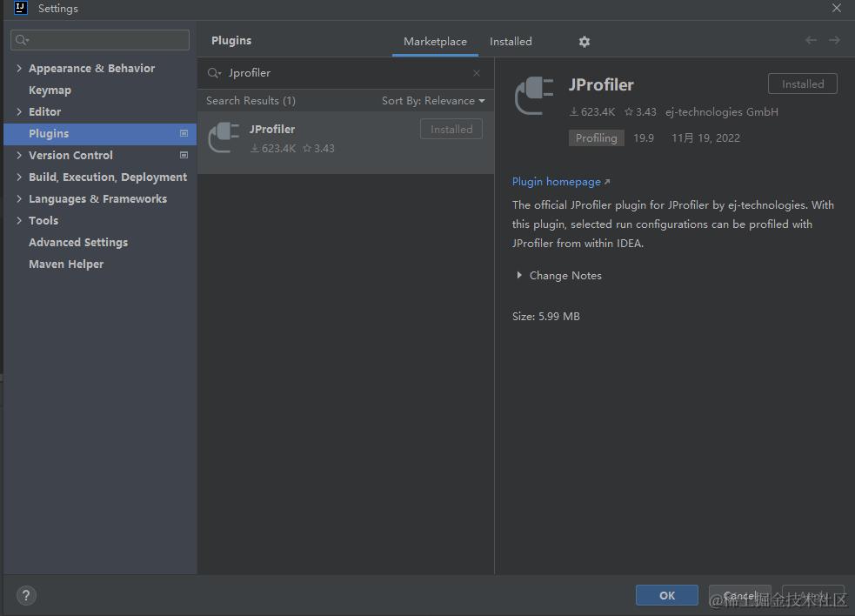Select Plugins in the settings tree

100,134
